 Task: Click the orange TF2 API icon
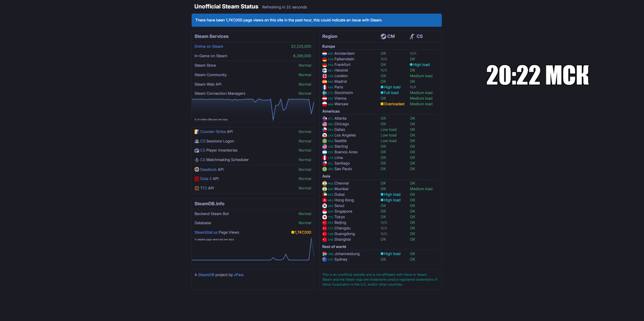(x=196, y=188)
